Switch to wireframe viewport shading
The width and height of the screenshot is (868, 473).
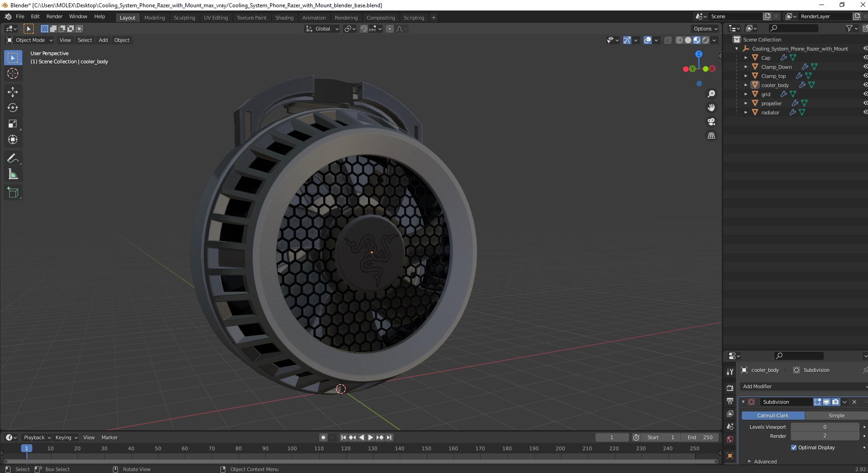[679, 40]
